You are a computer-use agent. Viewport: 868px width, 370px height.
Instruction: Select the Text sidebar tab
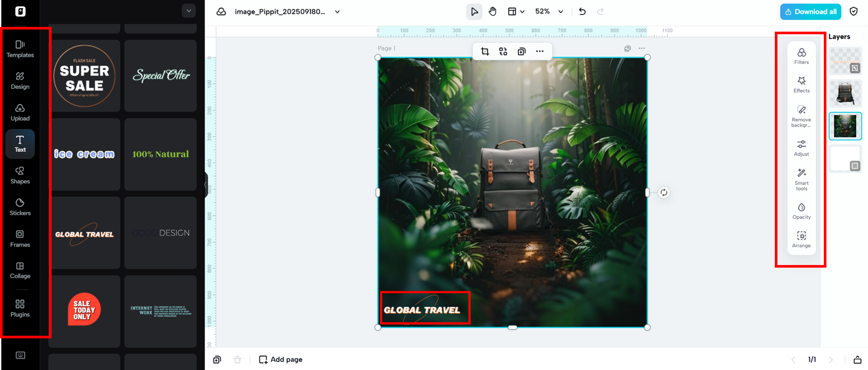pos(20,144)
